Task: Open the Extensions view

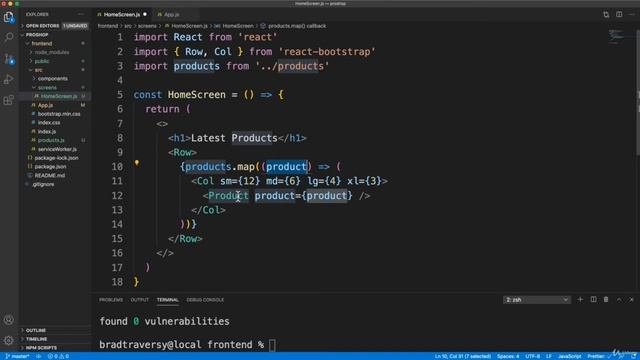Action: (x=9, y=100)
